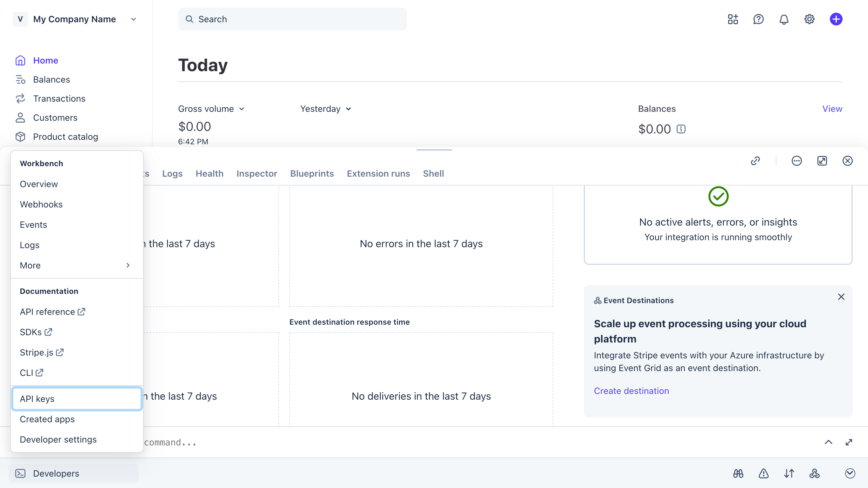The width and height of the screenshot is (868, 488).
Task: Expand the More submenu
Action: tap(77, 265)
